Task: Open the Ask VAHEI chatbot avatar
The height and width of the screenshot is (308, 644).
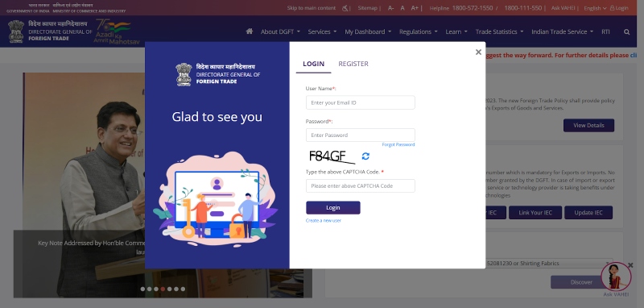Action: tap(616, 277)
